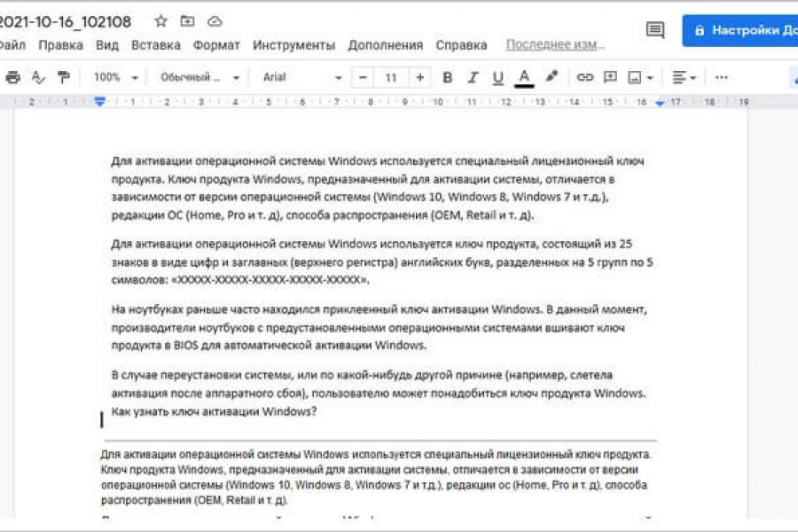Check the cloud save status icon

click(x=215, y=21)
